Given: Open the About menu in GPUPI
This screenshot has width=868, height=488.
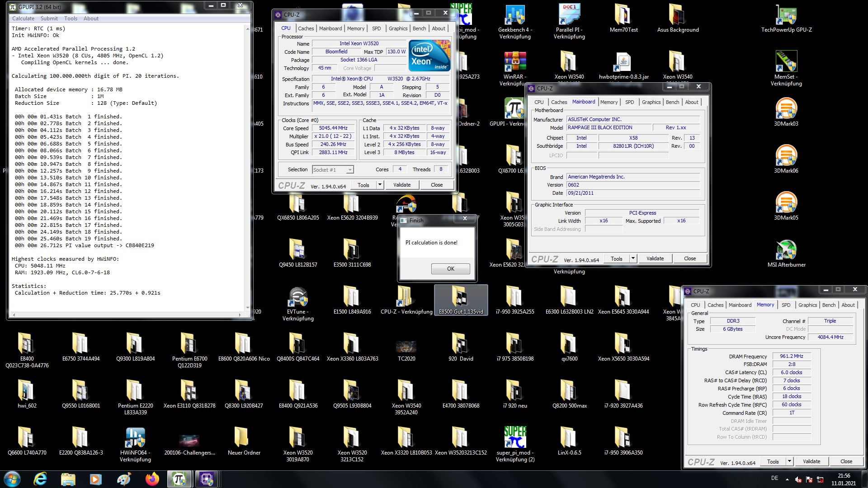Looking at the screenshot, I should click(91, 19).
